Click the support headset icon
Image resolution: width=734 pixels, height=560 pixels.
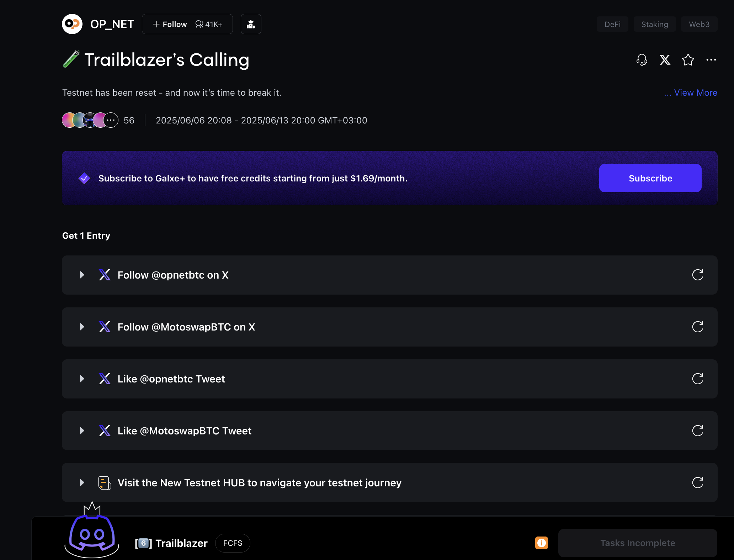642,60
